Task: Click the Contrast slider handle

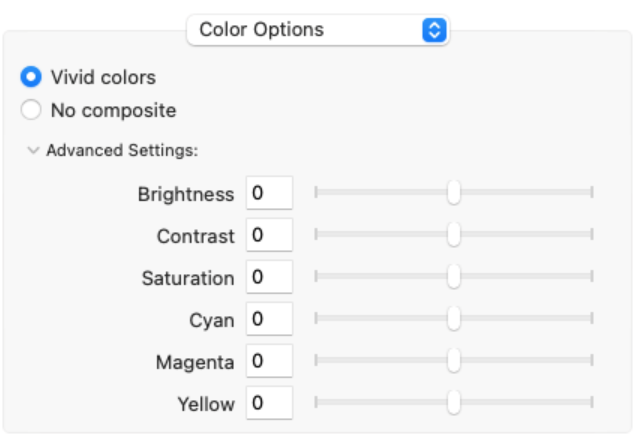Action: 454,234
